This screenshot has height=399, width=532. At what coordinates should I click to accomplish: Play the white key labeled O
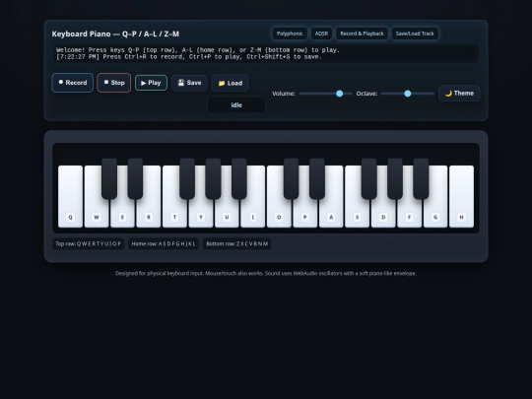coord(279,214)
